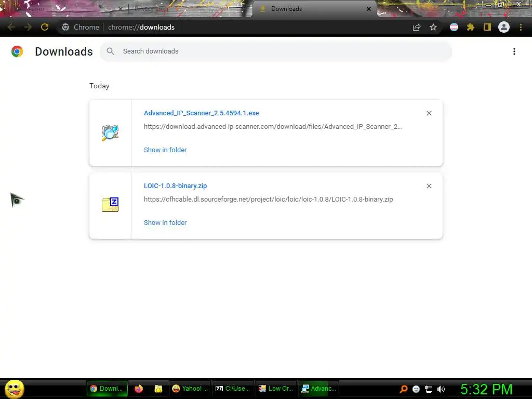Click inside the Search downloads field

(275, 51)
